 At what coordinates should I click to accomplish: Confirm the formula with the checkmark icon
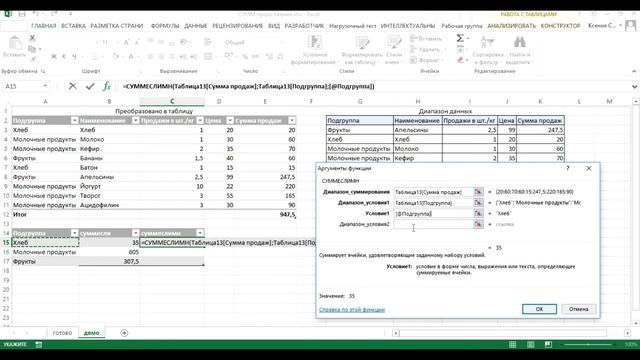[90, 86]
